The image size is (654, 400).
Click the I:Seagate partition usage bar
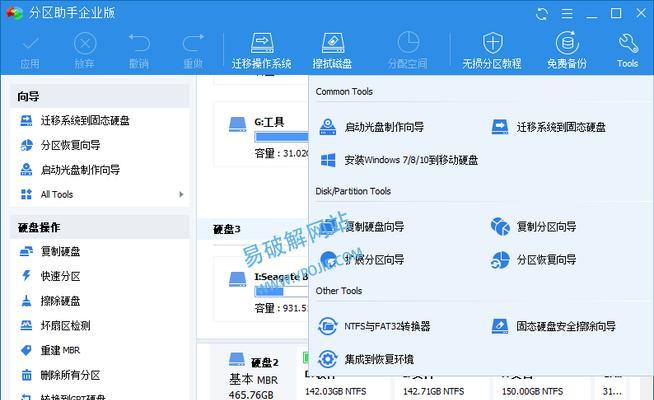pos(282,291)
